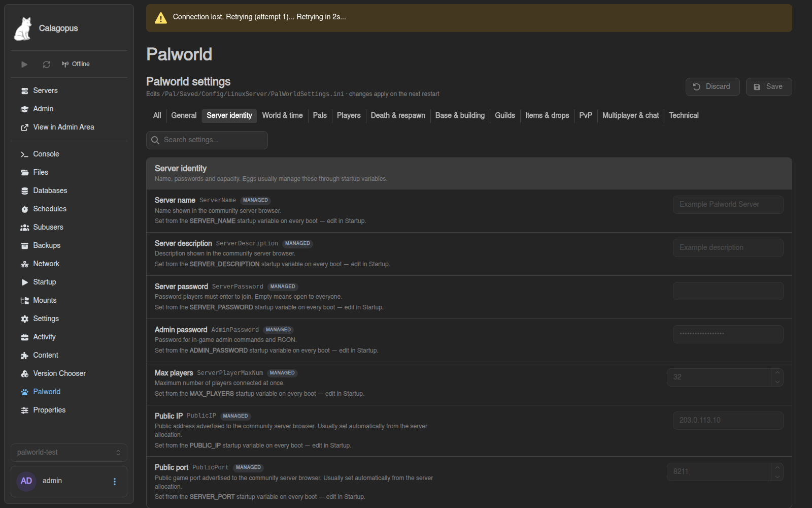Viewport: 812px width, 508px height.
Task: Discard the settings changes
Action: (x=712, y=87)
